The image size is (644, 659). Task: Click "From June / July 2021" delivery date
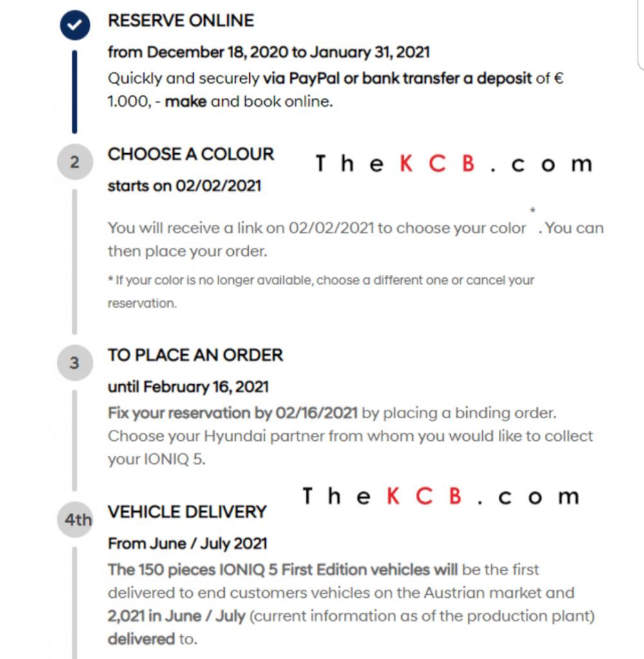pos(187,543)
